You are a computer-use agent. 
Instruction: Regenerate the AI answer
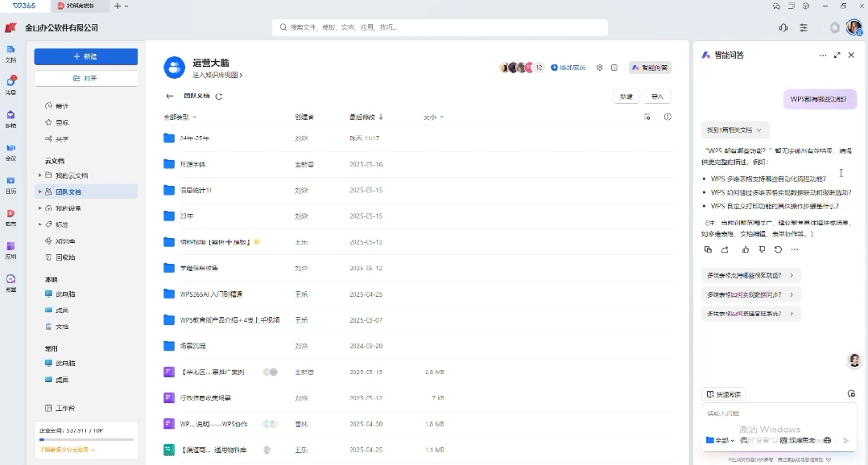[778, 250]
